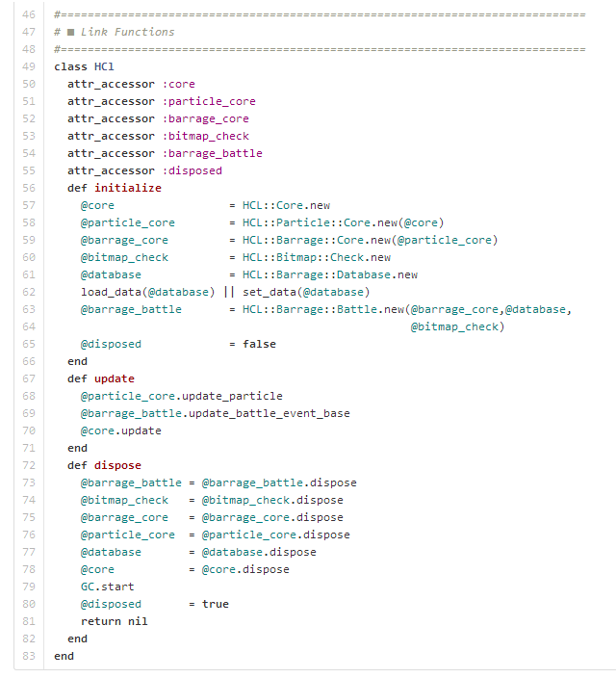
Task: Click 'HCL::Core.new' on line 57
Action: point(286,205)
